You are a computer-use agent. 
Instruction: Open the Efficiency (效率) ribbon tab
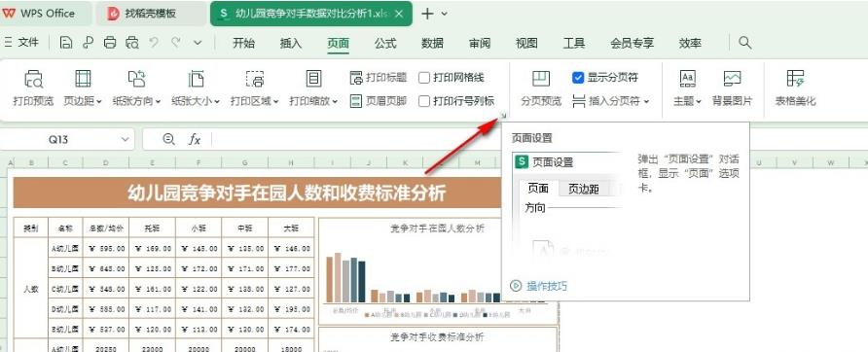coord(690,43)
